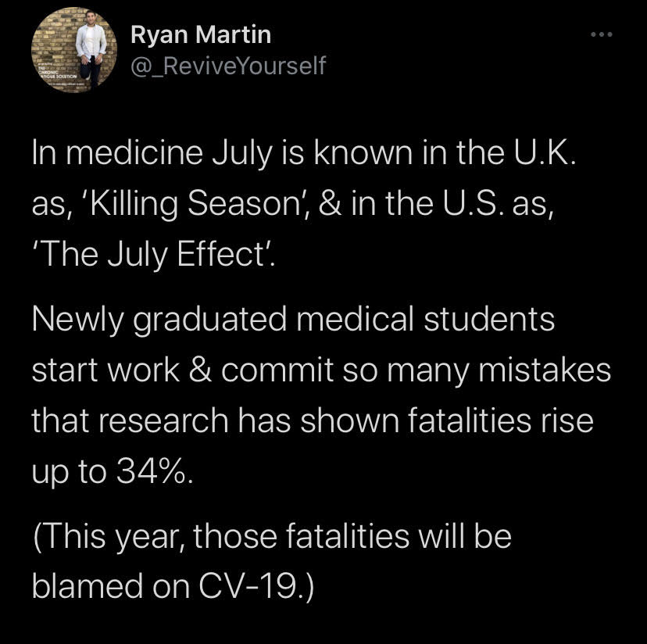Open the three-dot more options menu

pos(602,34)
